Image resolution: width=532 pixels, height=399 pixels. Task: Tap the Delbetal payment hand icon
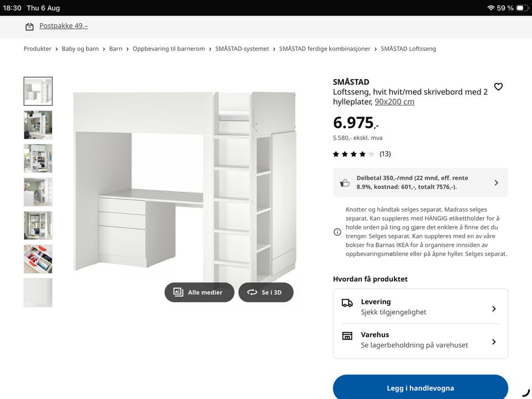pos(345,183)
